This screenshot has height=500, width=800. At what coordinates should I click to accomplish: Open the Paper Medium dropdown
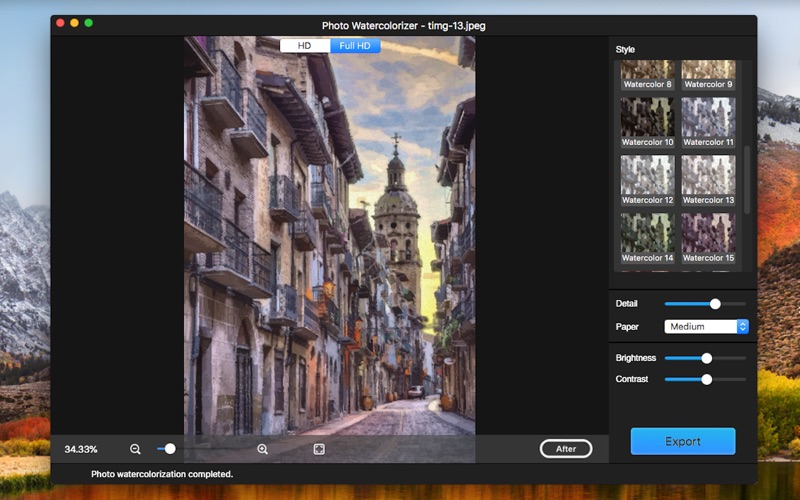click(706, 326)
